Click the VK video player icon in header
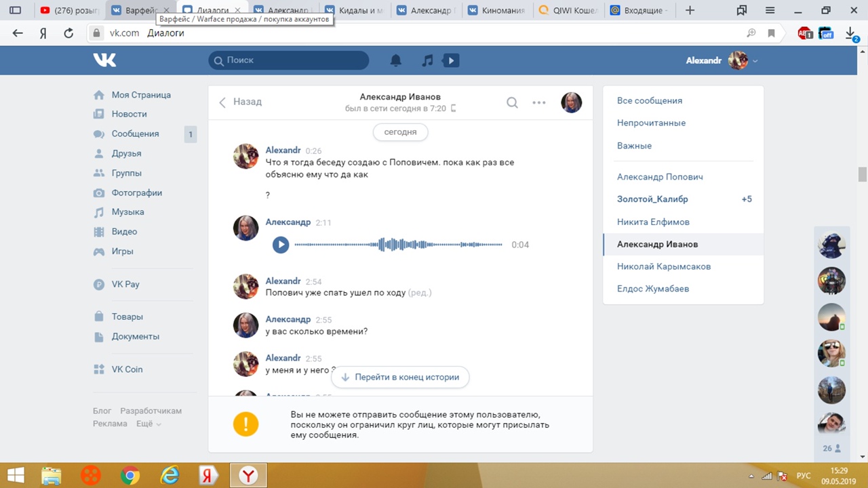868x488 pixels. pos(451,60)
